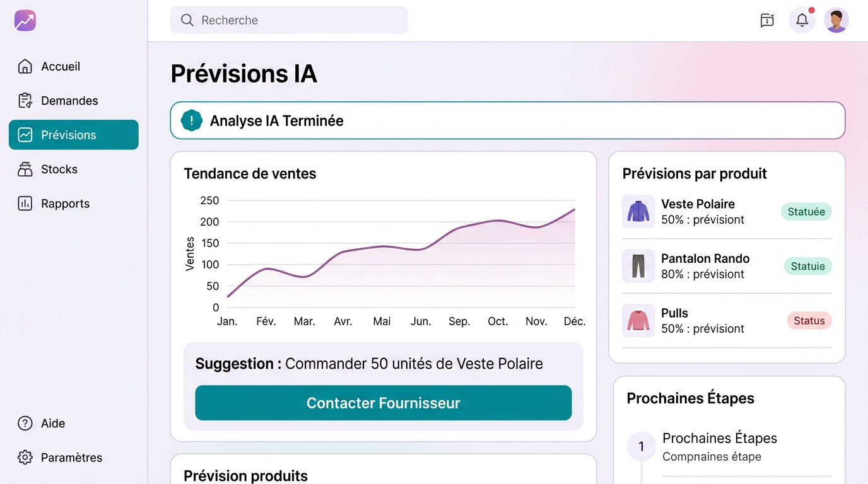
Task: Click the Veste Polaire product name
Action: [698, 204]
